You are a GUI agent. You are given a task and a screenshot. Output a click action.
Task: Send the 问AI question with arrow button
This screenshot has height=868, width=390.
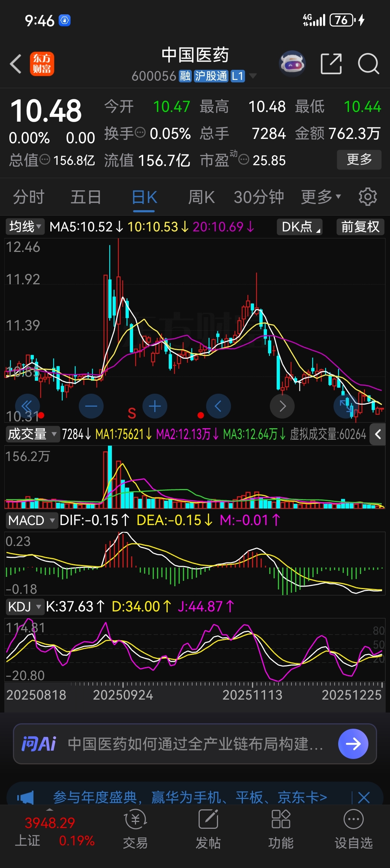click(x=353, y=744)
